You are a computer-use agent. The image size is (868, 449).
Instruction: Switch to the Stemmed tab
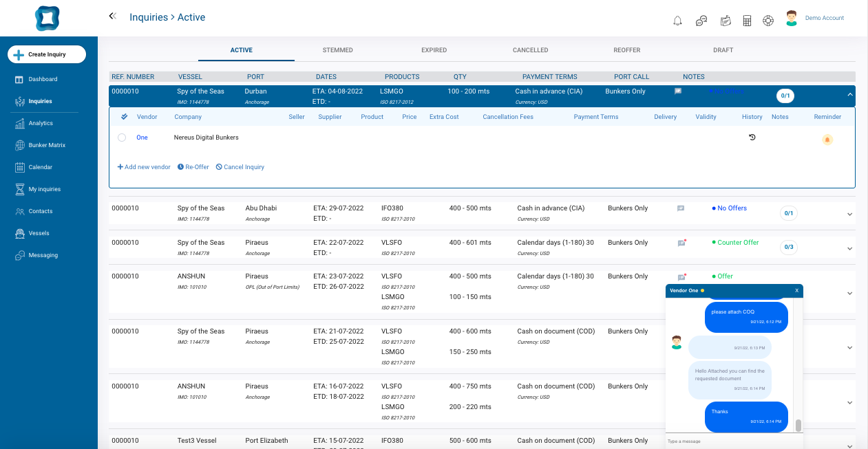point(337,50)
